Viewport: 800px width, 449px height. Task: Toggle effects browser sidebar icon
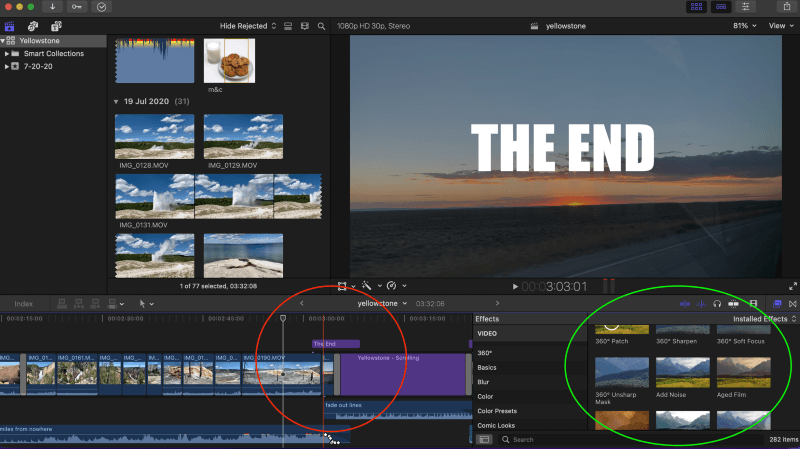(484, 439)
